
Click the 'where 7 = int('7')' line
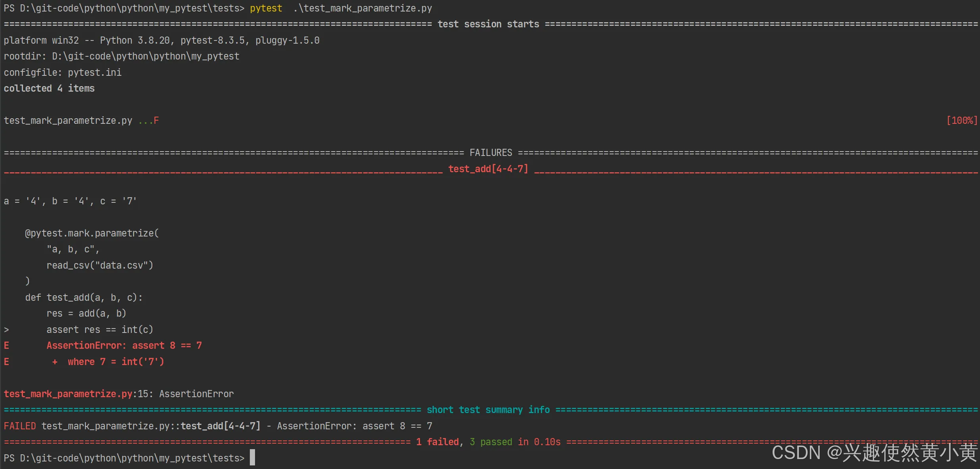tap(115, 362)
